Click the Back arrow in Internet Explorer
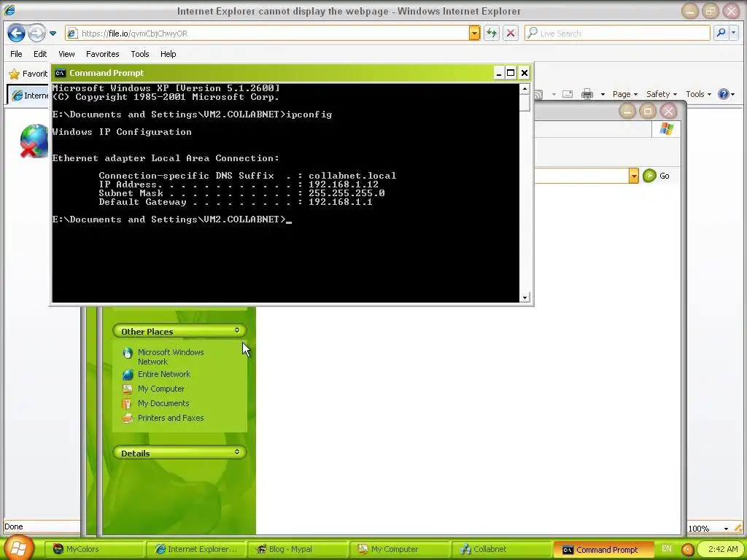Screen dimensions: 747x560 (x=16, y=34)
